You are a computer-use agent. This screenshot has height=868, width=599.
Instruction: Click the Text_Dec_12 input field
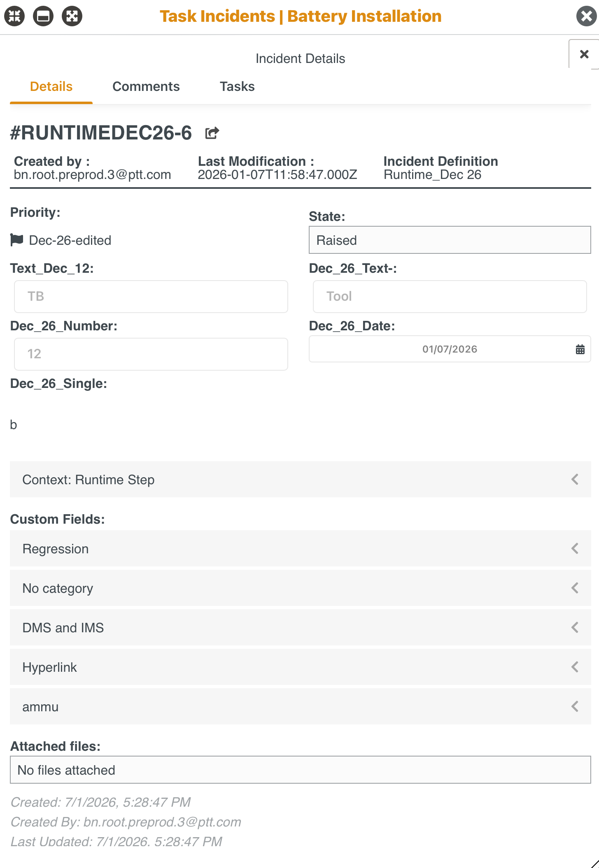151,297
